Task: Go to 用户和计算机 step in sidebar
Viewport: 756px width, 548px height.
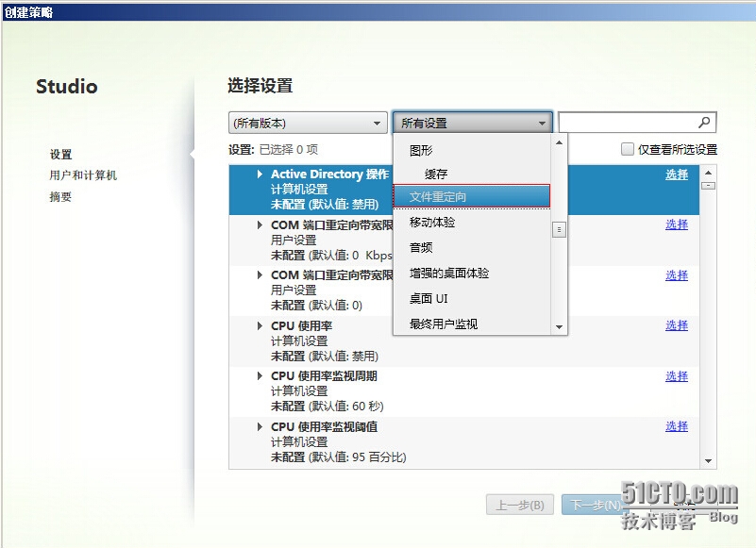Action: [83, 174]
